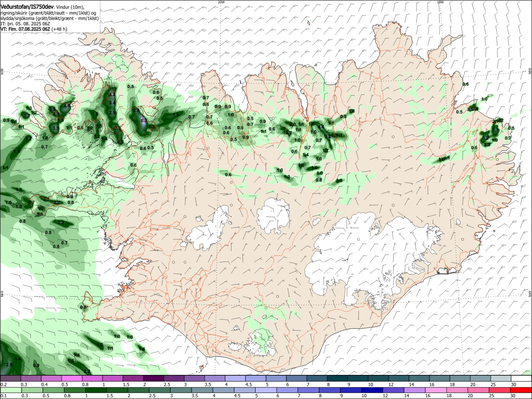
Task: Pick the dark teal 8 swatch in upper legend
Action: click(337, 379)
